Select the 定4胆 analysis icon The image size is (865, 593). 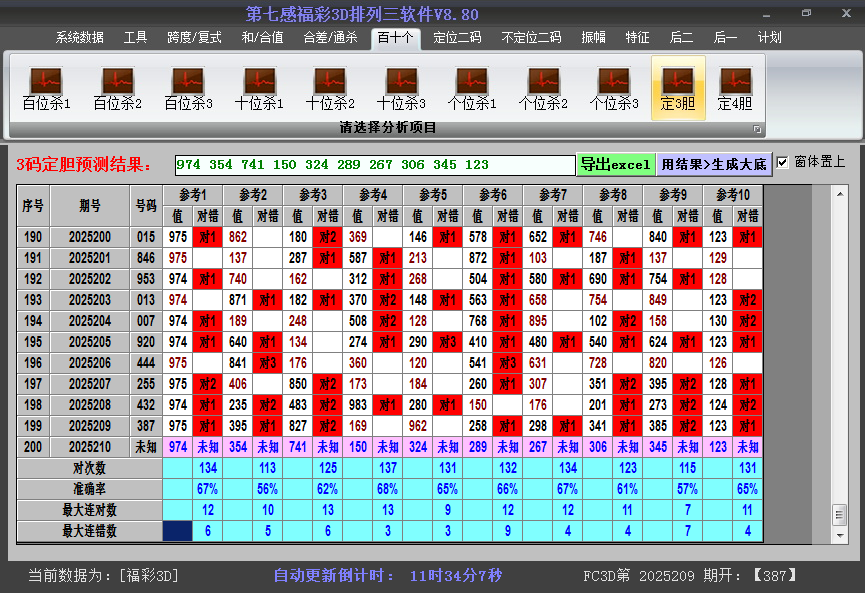pyautogui.click(x=735, y=88)
